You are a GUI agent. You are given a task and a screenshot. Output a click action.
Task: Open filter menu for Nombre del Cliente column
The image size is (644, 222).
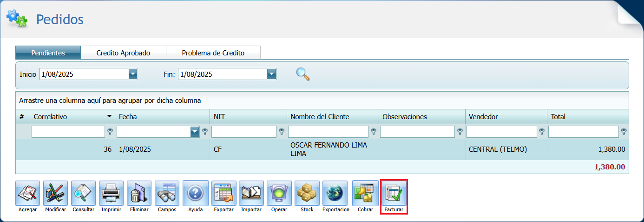[374, 132]
